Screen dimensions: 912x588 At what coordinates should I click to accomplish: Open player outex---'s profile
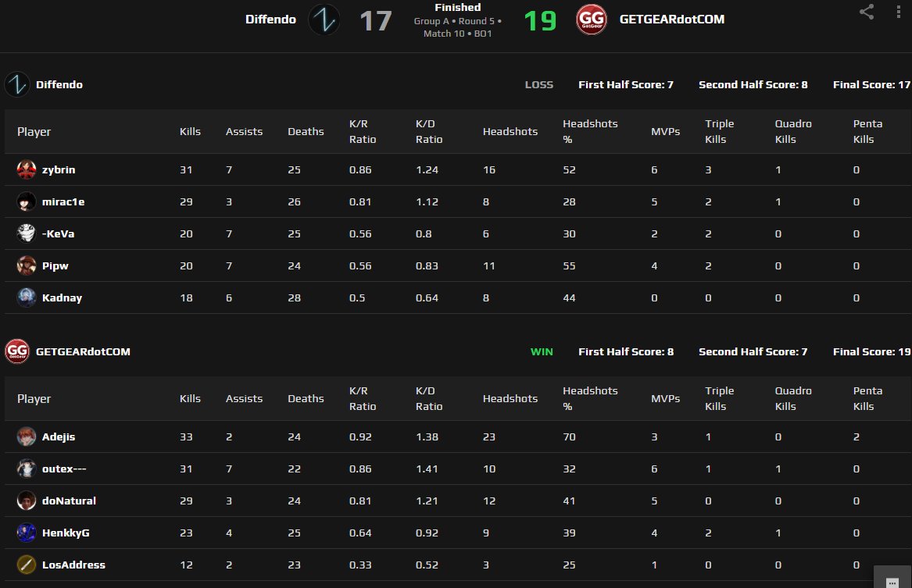point(64,469)
